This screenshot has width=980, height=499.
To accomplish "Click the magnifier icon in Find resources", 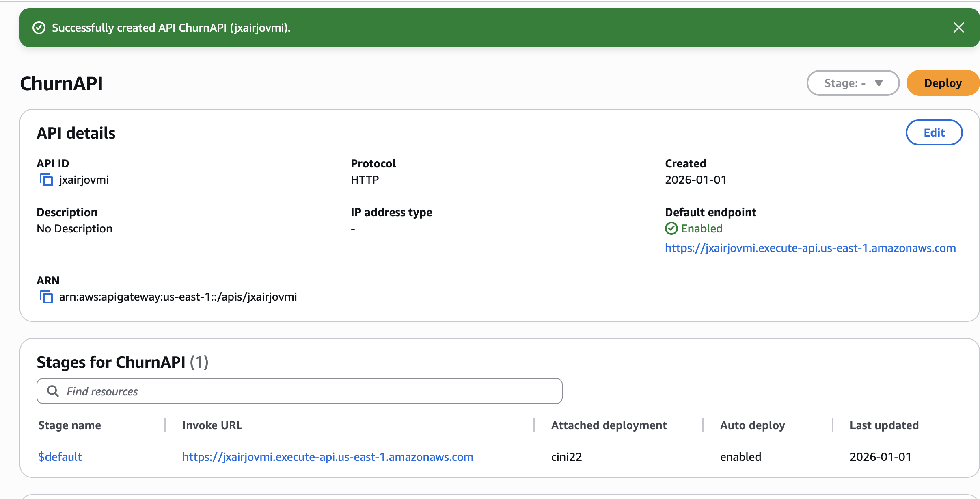I will 53,391.
